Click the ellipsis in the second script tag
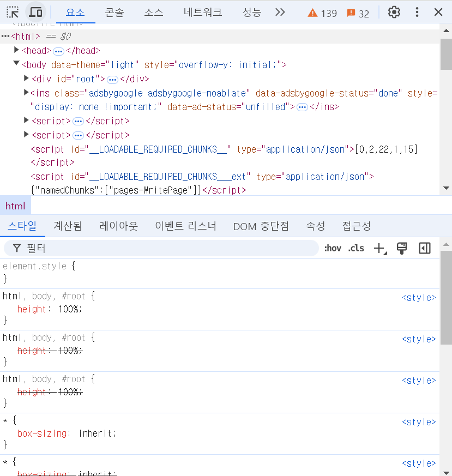 (x=78, y=135)
